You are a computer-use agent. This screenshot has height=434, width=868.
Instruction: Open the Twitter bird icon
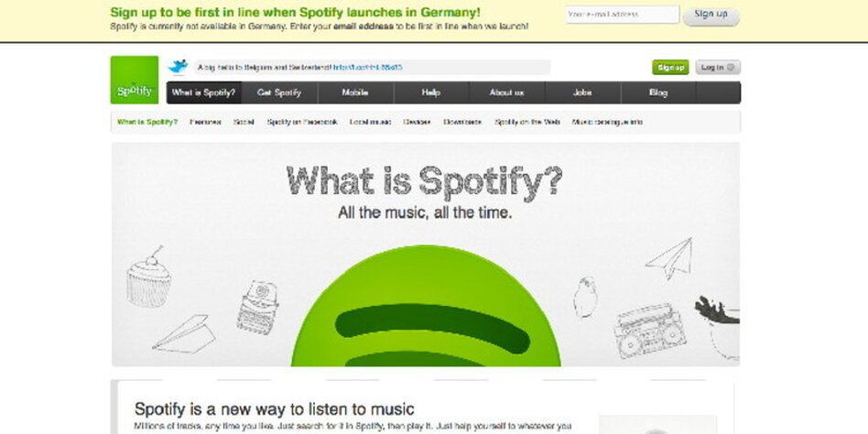179,68
